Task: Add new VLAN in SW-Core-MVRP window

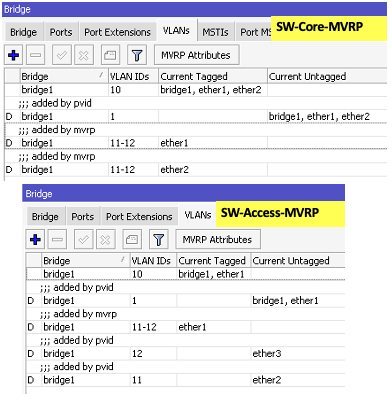Action: coord(13,55)
